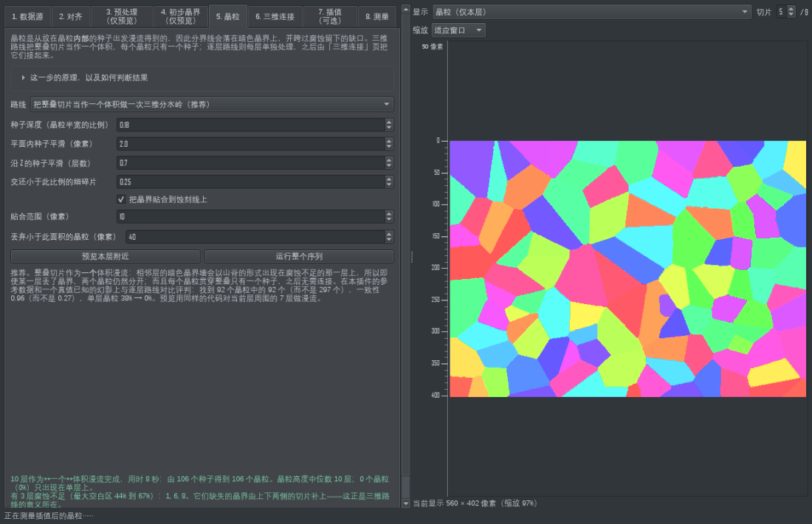
Task: Decrease the 平面内种子平滑 spinner value
Action: pyautogui.click(x=389, y=147)
